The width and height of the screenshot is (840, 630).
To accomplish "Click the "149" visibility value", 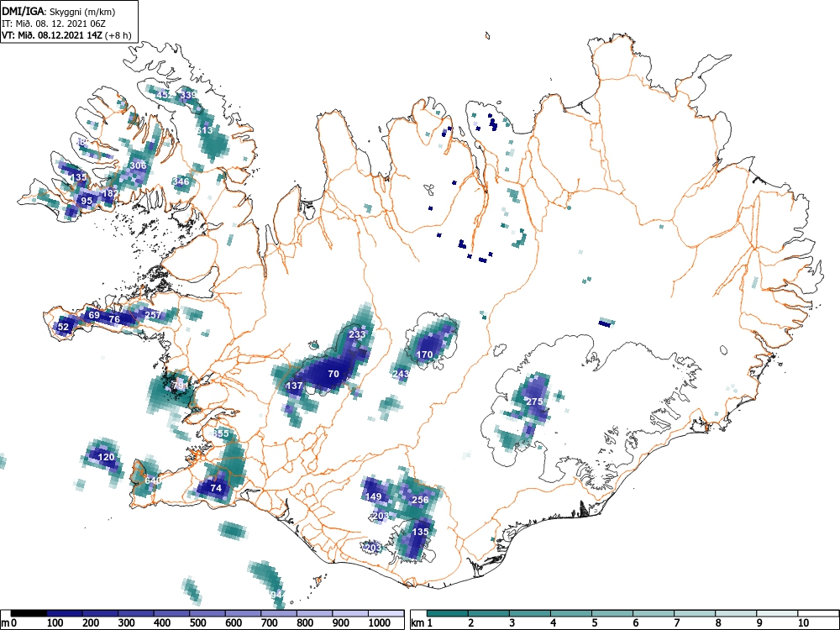I will pos(374,496).
